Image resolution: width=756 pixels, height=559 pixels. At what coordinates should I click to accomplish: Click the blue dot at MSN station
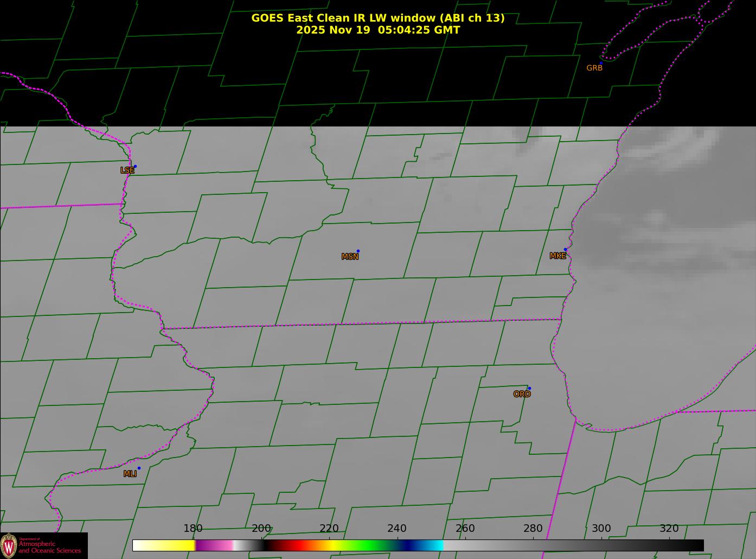coord(358,251)
